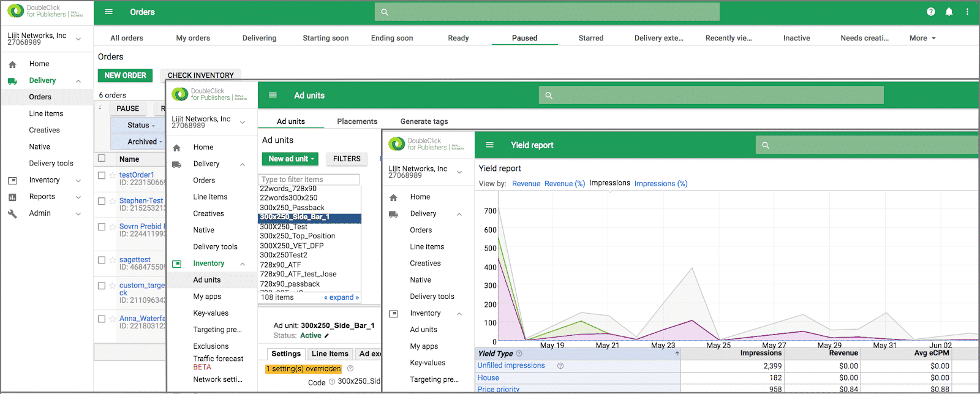Click search magnifier in Yield report window
The height and width of the screenshot is (394, 980).
point(766,145)
